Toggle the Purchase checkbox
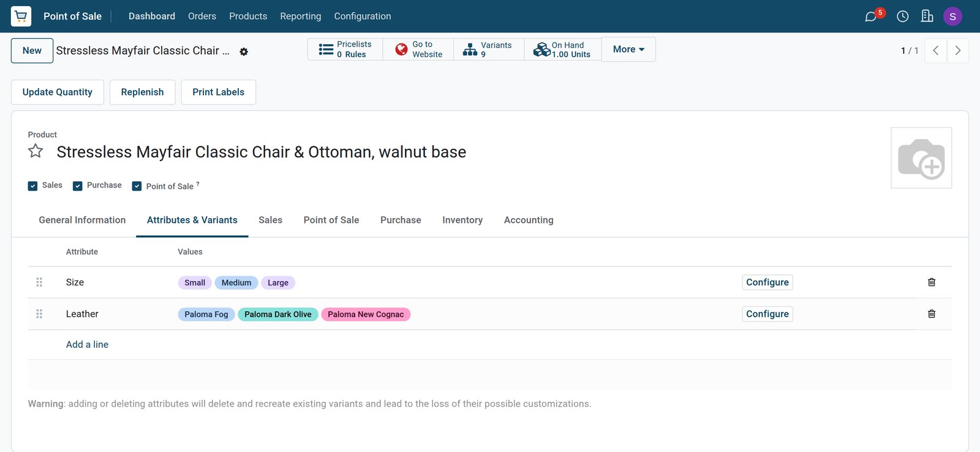 [78, 186]
